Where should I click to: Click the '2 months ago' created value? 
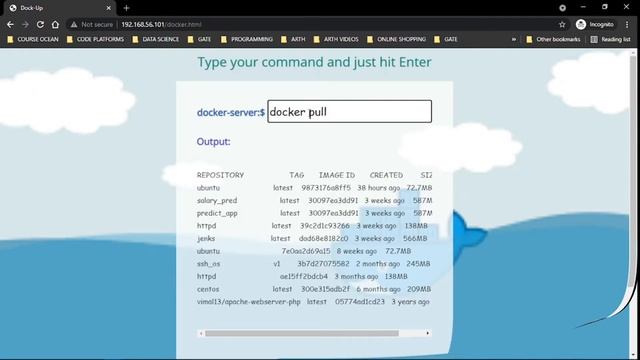click(378, 264)
